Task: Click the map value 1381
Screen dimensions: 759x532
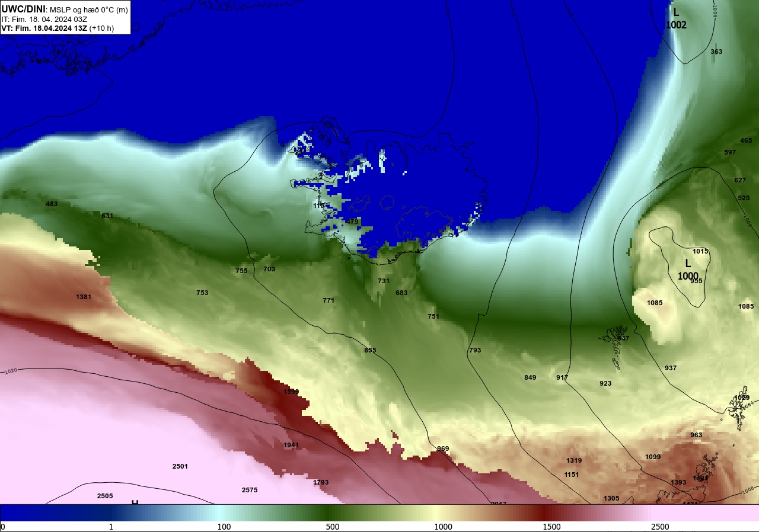Action: coord(84,297)
